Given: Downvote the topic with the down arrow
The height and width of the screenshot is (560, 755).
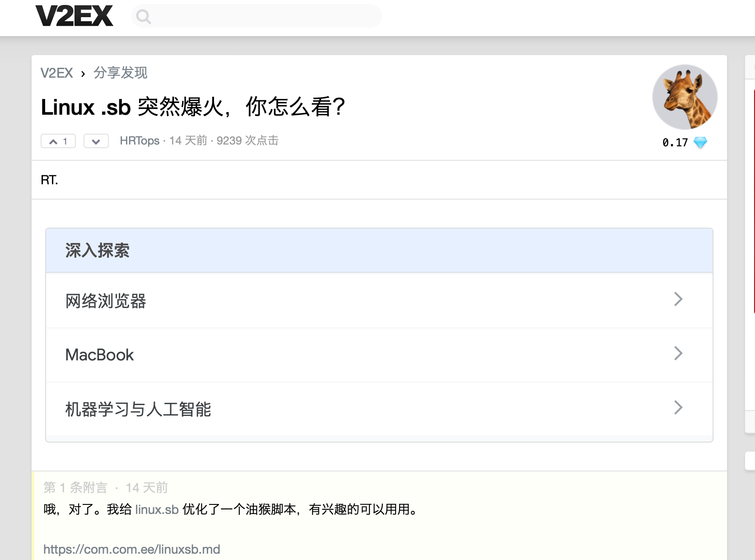Looking at the screenshot, I should pos(96,141).
